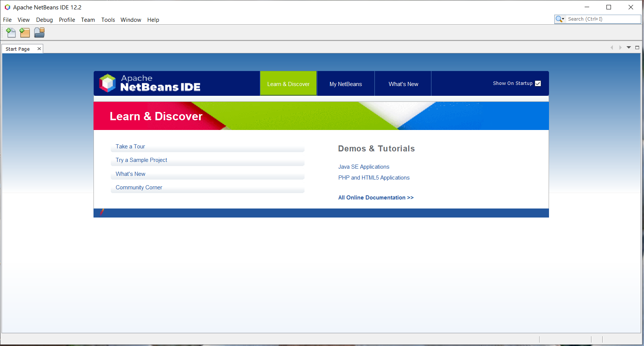Maximize the NetBeans IDE window
Image resolution: width=644 pixels, height=346 pixels.
pyautogui.click(x=609, y=7)
